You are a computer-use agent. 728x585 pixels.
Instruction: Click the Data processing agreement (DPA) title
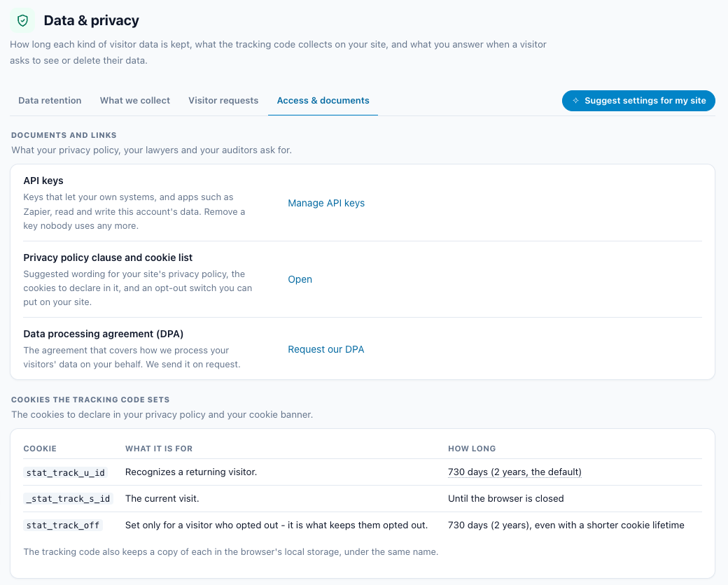[104, 334]
